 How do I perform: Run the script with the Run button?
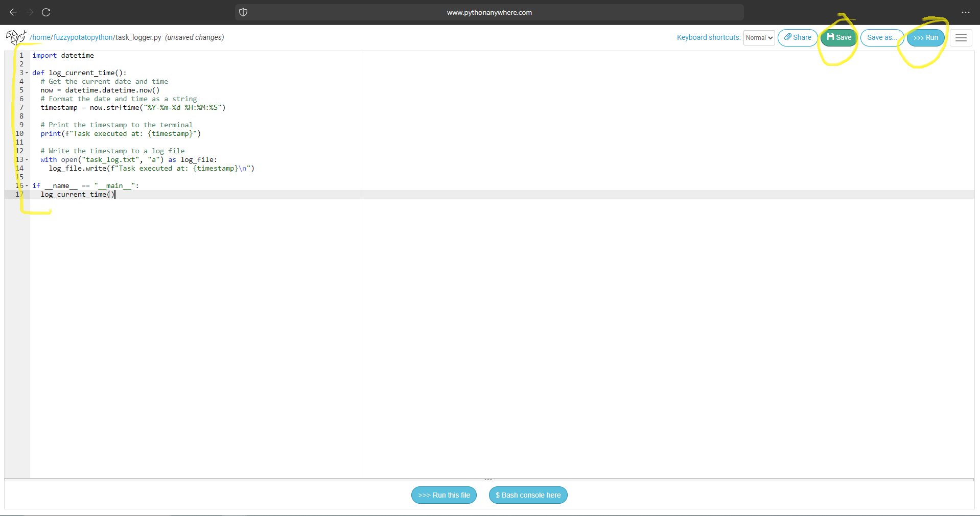(x=926, y=37)
